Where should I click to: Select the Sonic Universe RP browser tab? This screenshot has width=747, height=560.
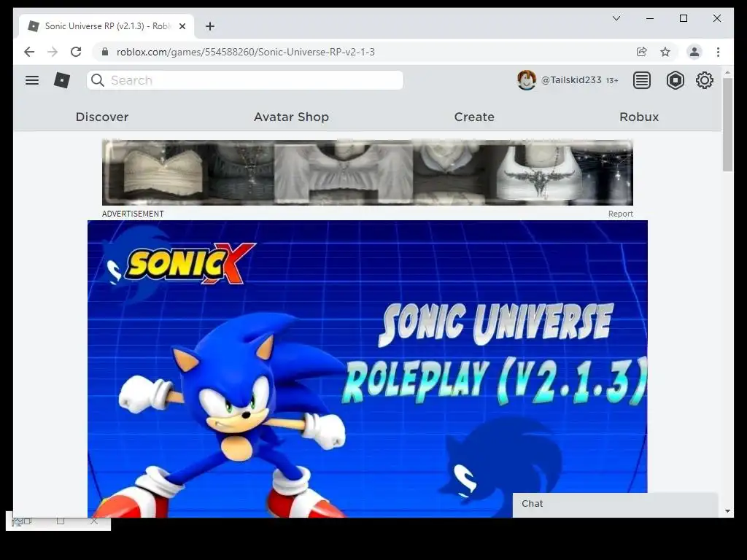(107, 26)
